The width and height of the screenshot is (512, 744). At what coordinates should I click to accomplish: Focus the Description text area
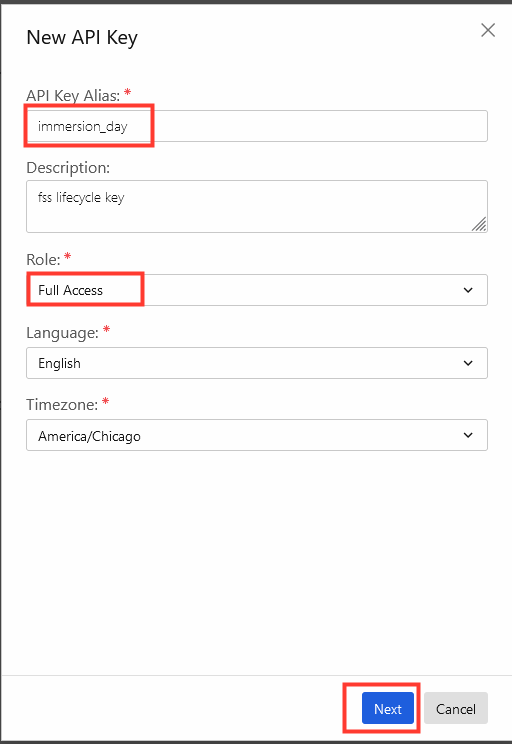257,206
